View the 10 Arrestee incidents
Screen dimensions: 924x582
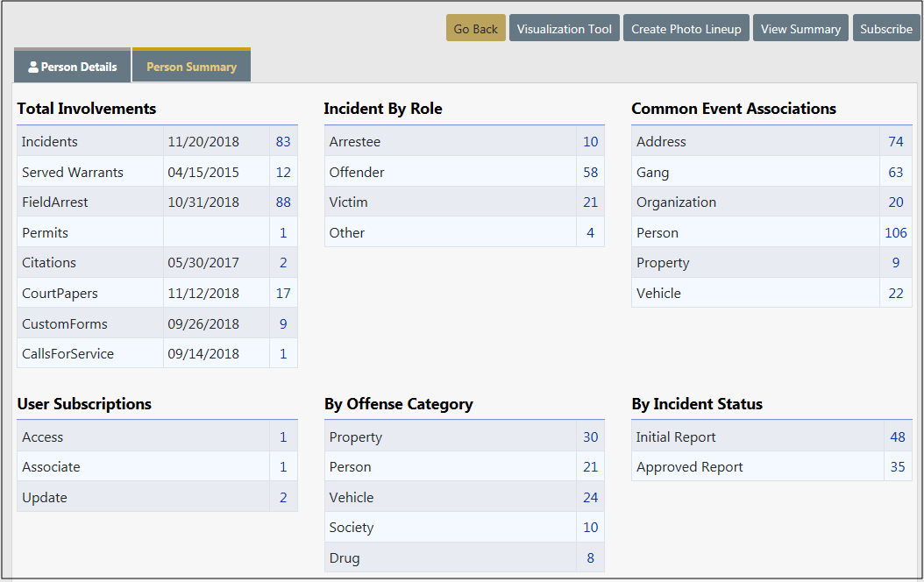(x=590, y=141)
